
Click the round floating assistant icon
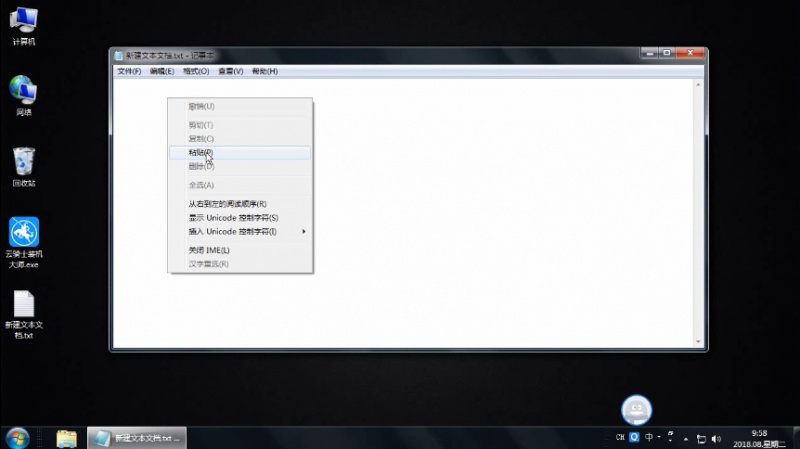[x=636, y=410]
